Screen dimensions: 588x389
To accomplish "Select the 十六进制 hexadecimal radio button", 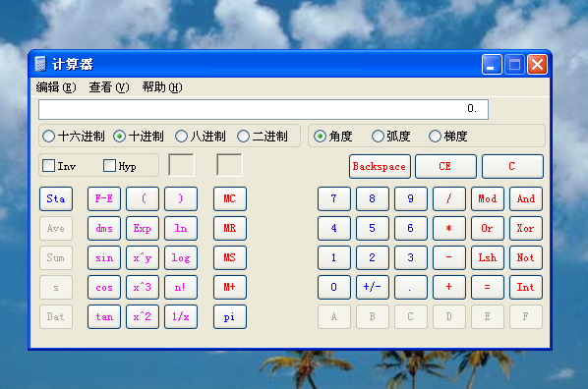I will [x=49, y=136].
